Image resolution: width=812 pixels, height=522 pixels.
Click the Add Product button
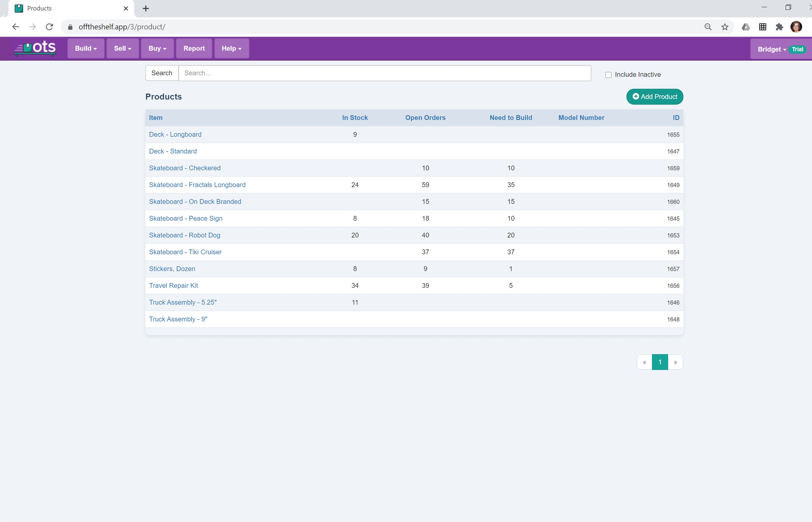tap(654, 97)
